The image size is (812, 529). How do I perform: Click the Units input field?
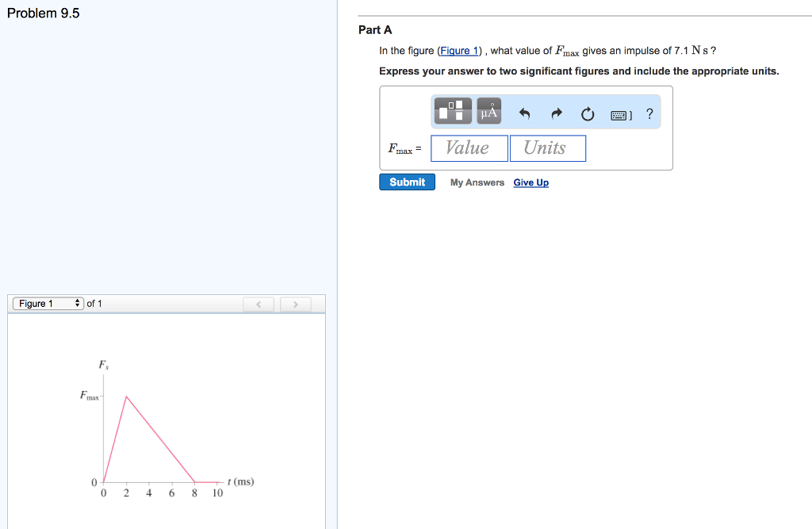[x=547, y=148]
